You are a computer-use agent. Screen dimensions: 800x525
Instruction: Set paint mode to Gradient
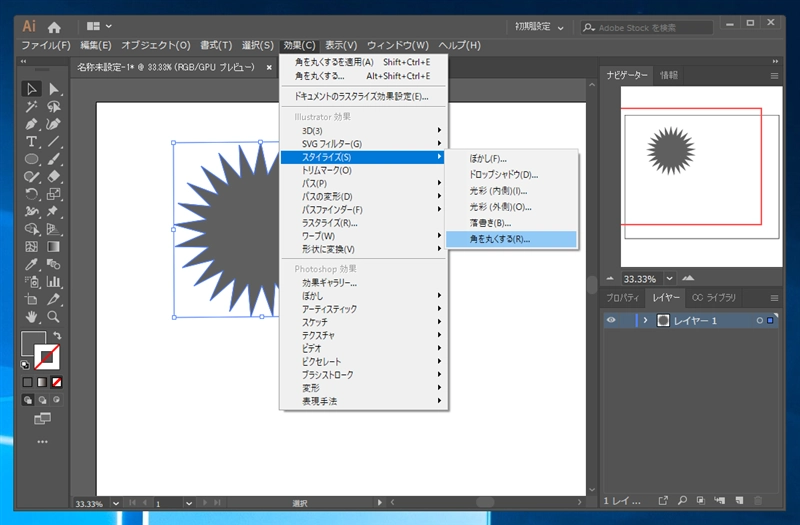42,382
